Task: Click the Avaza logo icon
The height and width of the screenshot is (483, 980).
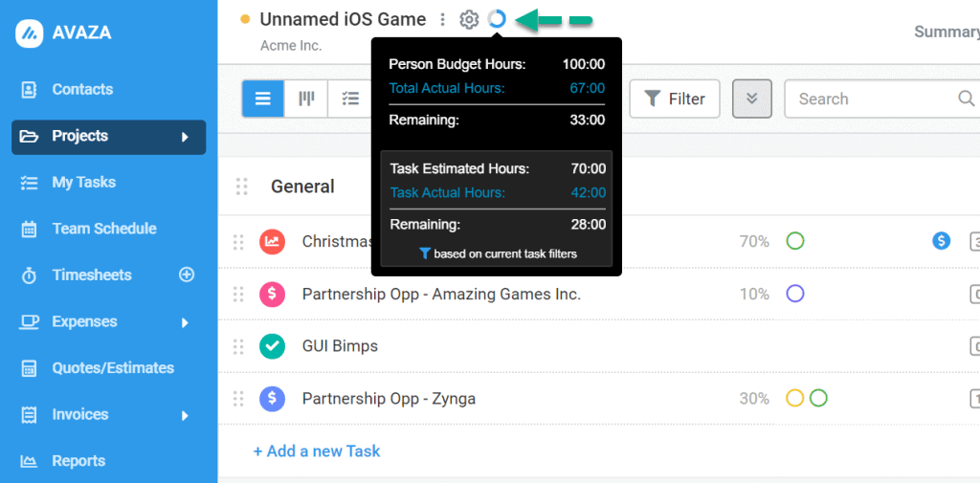Action: point(33,33)
